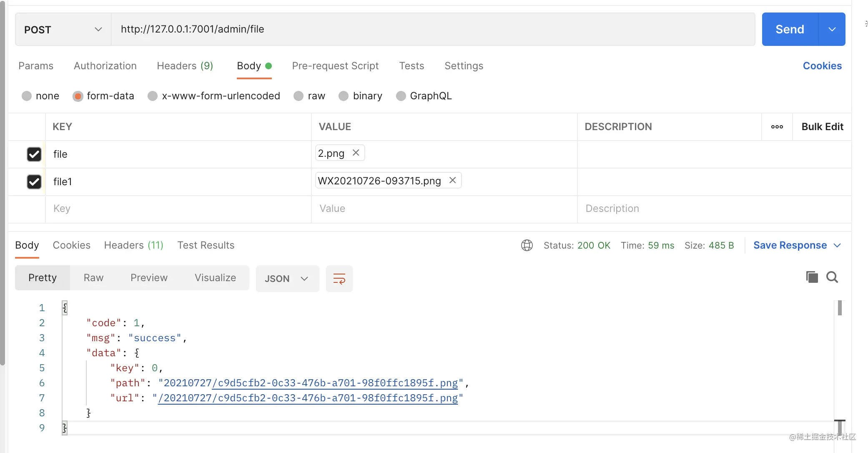Screen dimensions: 868x453
Task: Click the Bulk Edit button
Action: point(822,127)
